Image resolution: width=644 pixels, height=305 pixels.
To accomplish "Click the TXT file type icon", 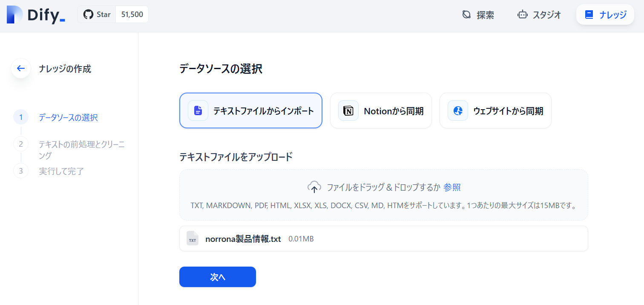I will click(x=193, y=238).
